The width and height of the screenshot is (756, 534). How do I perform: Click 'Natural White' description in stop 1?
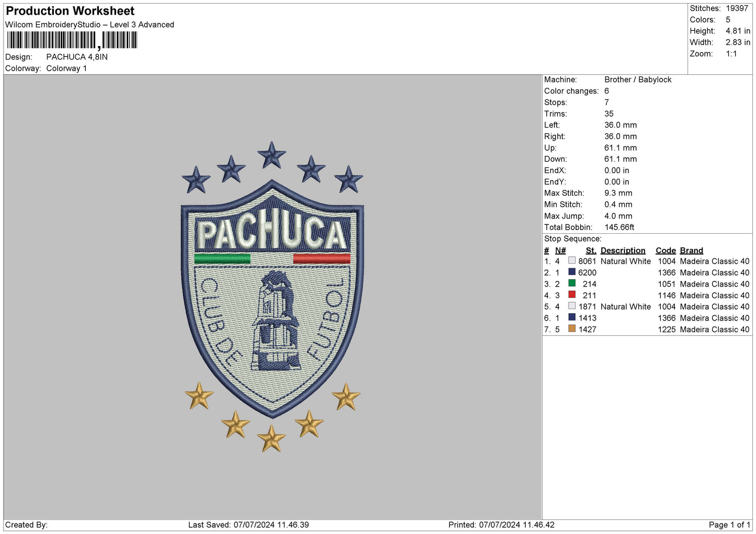click(626, 261)
